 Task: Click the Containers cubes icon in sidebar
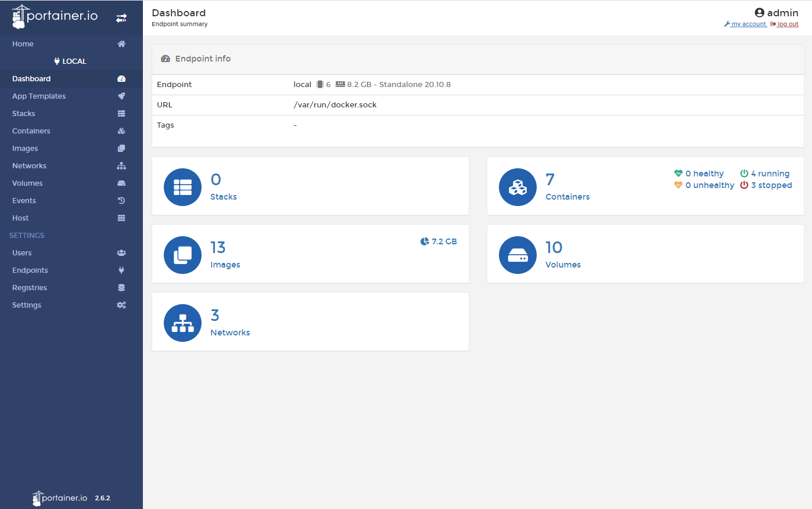(x=121, y=131)
